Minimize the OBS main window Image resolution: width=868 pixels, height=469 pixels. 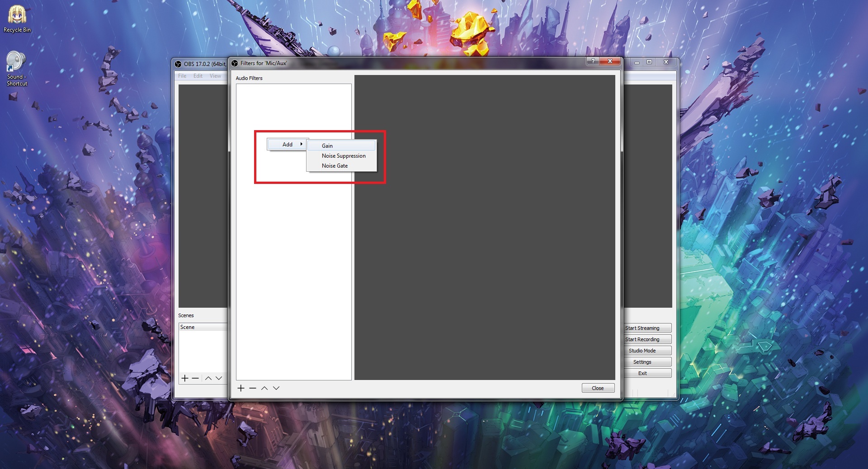[x=637, y=62]
